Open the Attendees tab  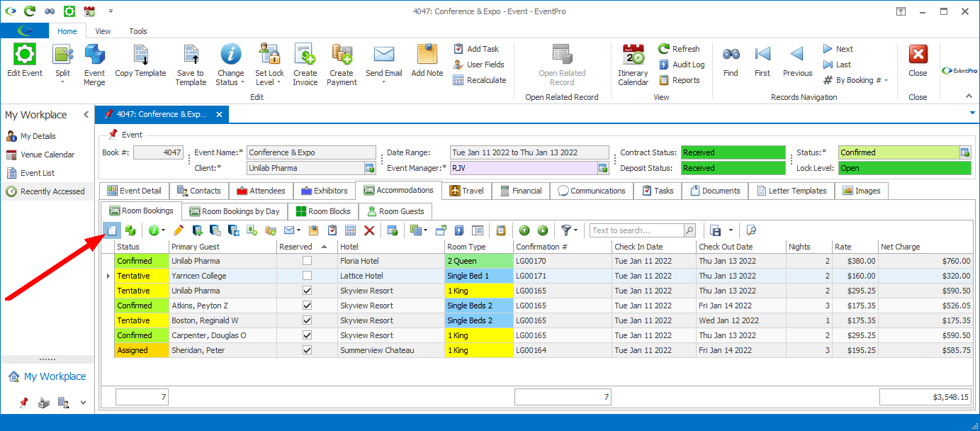[x=261, y=191]
